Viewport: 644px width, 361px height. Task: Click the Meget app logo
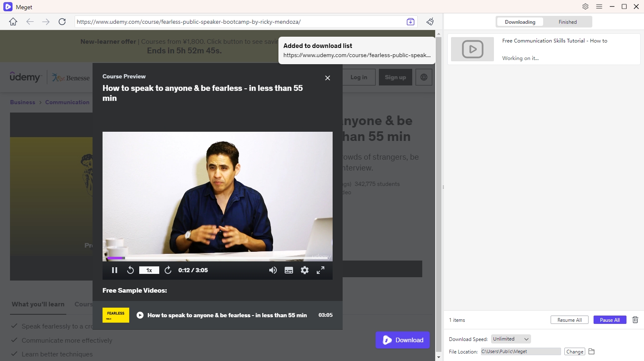point(8,7)
